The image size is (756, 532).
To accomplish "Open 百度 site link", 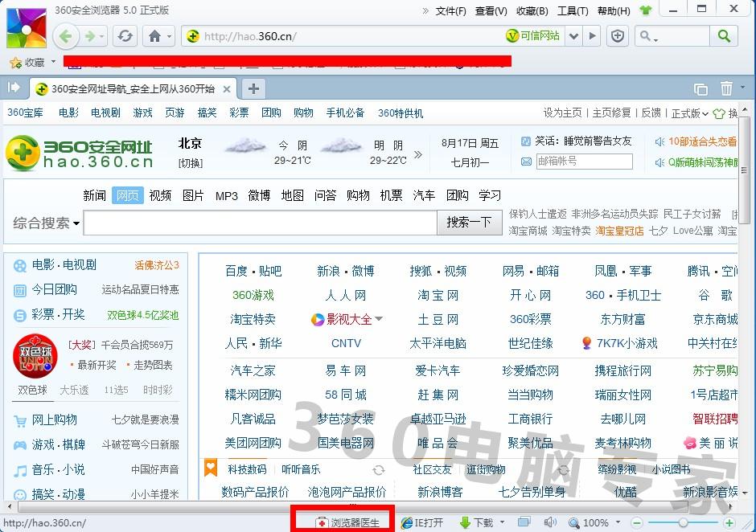I will [236, 272].
